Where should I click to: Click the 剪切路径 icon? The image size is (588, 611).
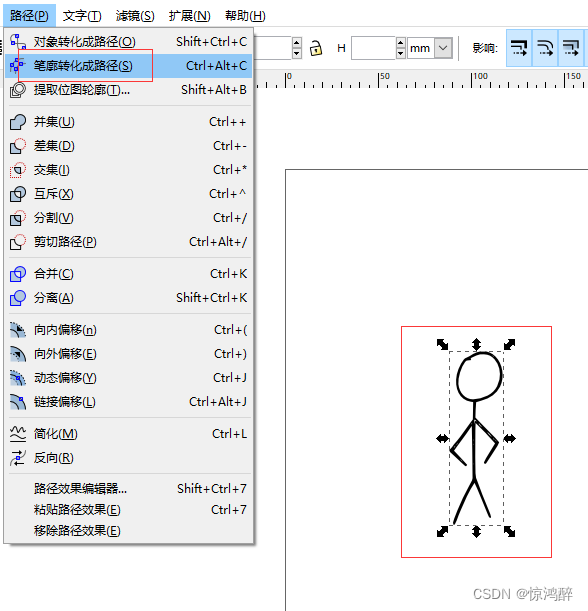point(18,242)
